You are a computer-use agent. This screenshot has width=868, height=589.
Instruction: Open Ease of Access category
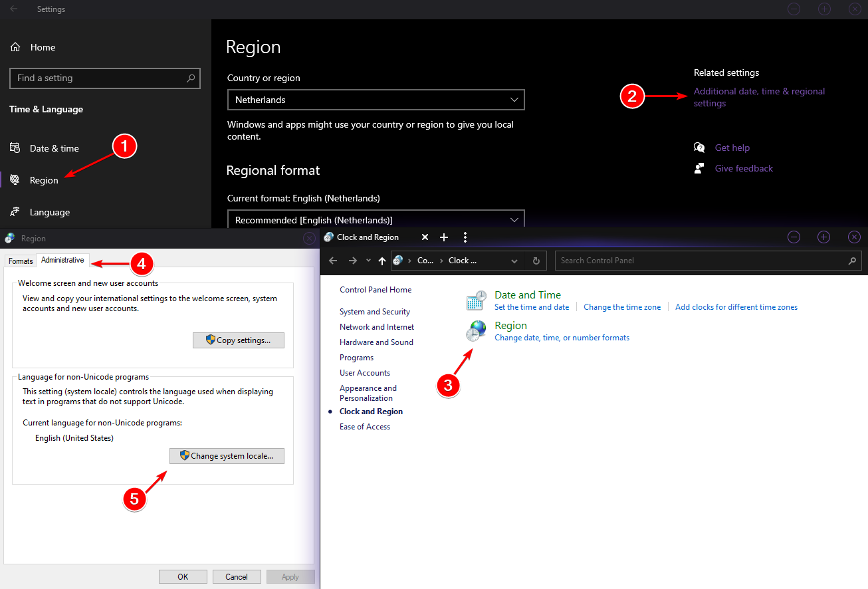365,427
